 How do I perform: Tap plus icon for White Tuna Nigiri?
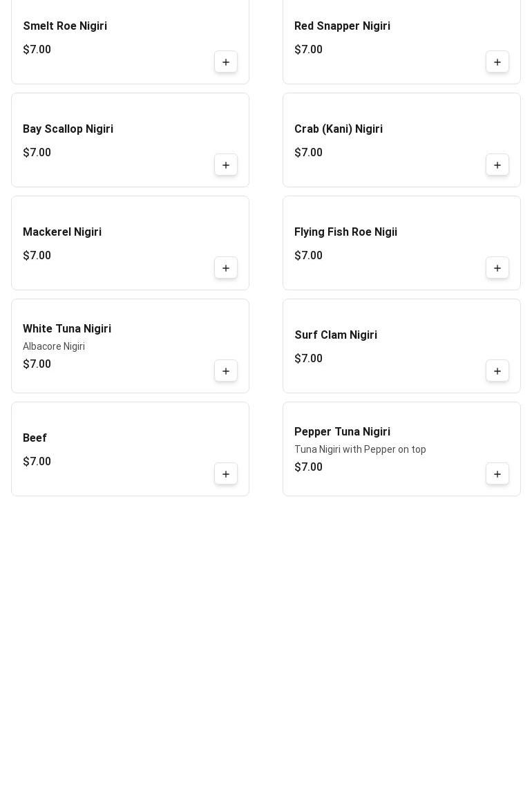[226, 371]
